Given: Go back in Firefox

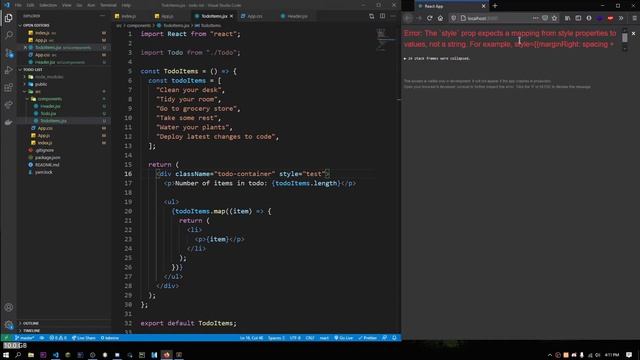Looking at the screenshot, I should [x=408, y=18].
